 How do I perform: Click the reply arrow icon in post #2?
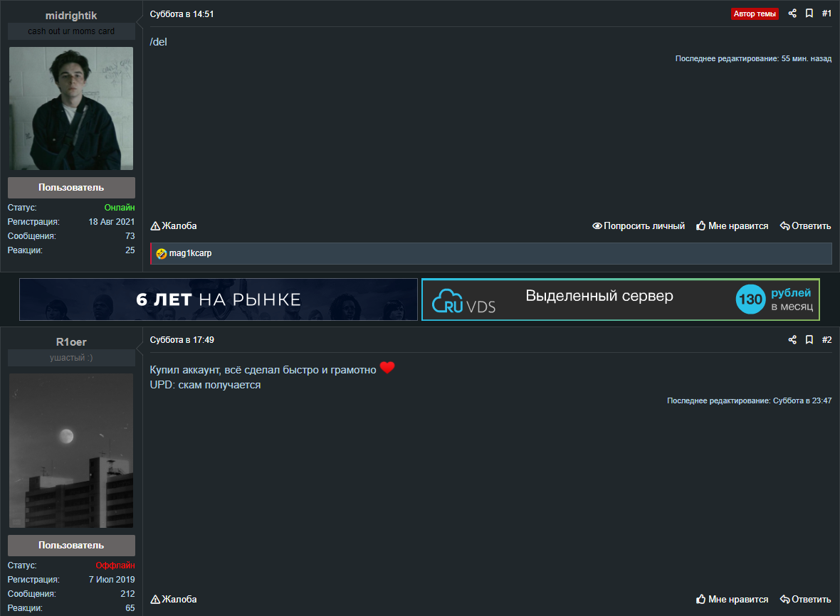click(x=784, y=600)
